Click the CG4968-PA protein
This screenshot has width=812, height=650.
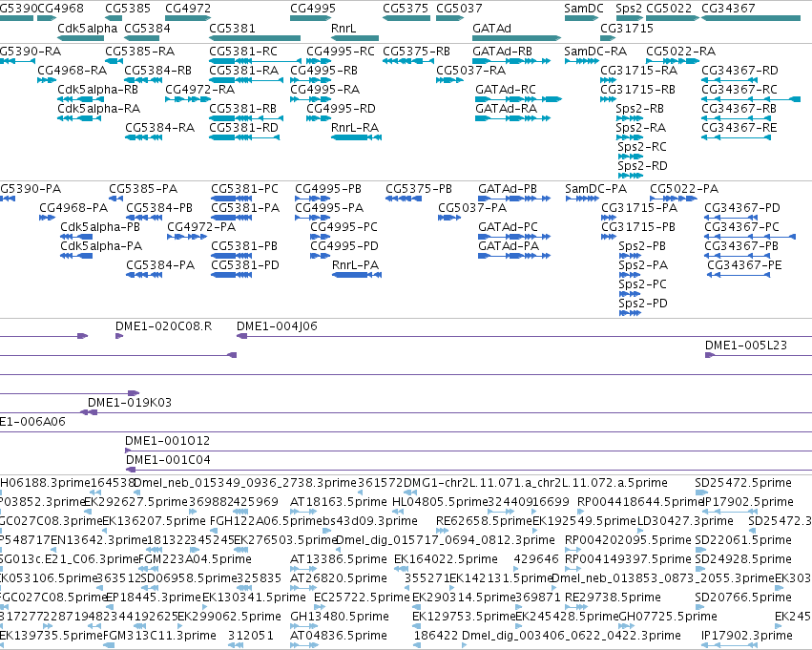point(47,218)
